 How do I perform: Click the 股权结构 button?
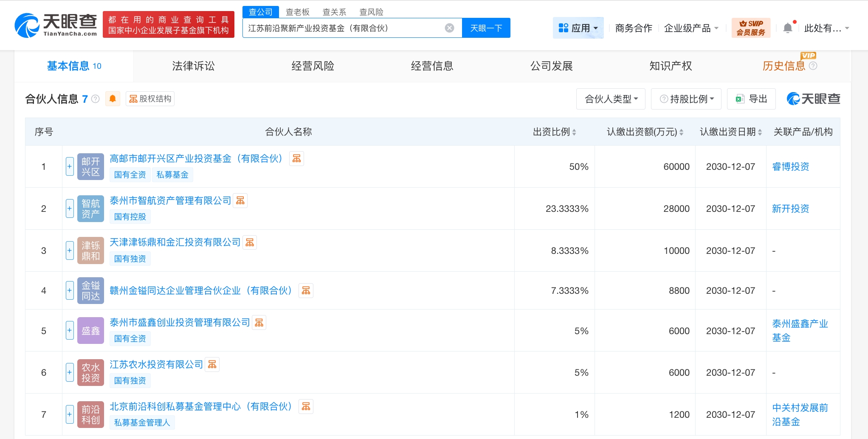click(150, 99)
